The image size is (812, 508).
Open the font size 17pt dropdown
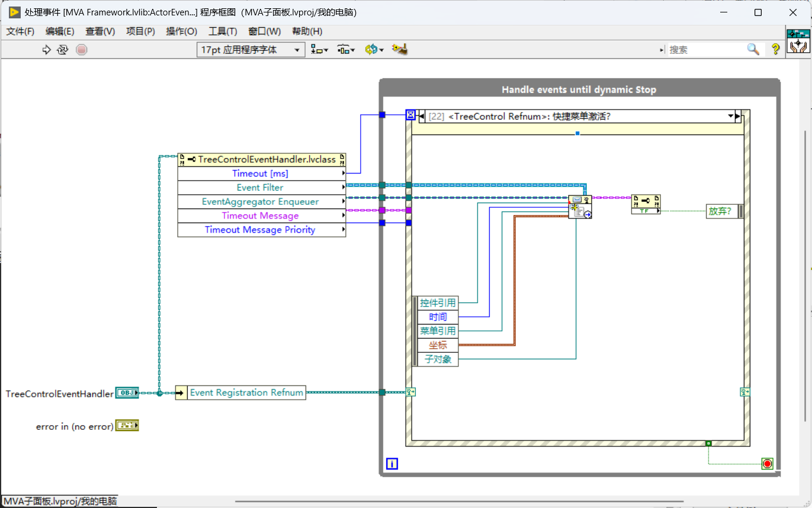(x=251, y=50)
